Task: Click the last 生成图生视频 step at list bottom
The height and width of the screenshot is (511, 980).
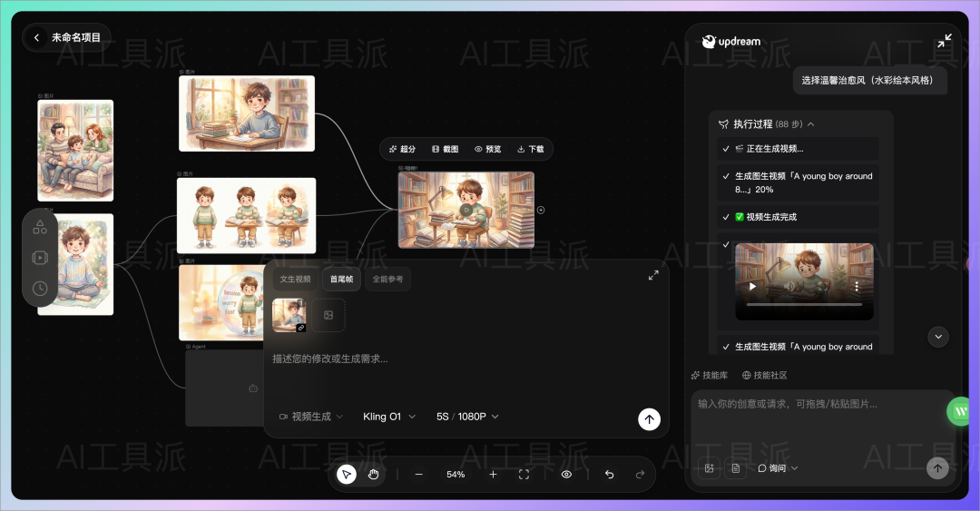Action: coord(798,347)
